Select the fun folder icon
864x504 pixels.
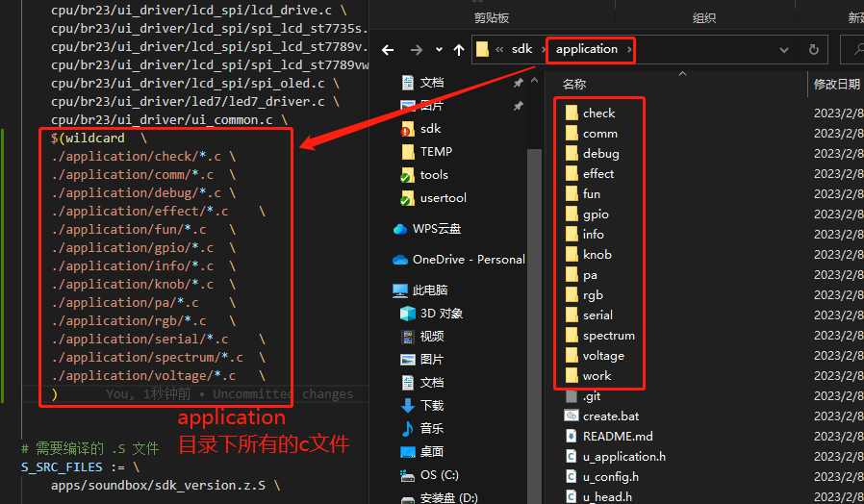572,194
